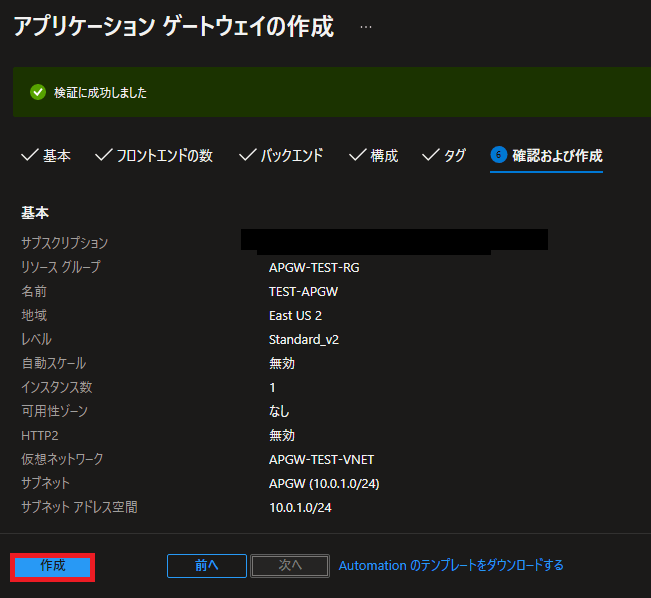Click the 検証に成功しました banner message
This screenshot has width=651, height=598.
click(103, 93)
